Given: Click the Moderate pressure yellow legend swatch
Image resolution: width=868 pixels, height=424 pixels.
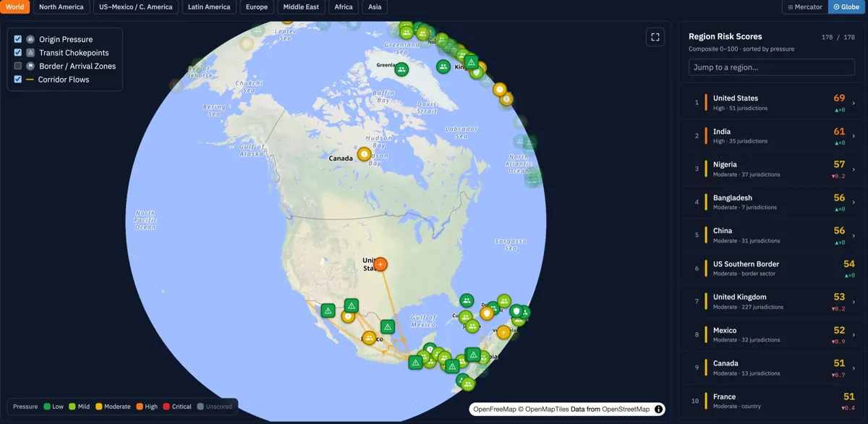Looking at the screenshot, I should pyautogui.click(x=99, y=407).
